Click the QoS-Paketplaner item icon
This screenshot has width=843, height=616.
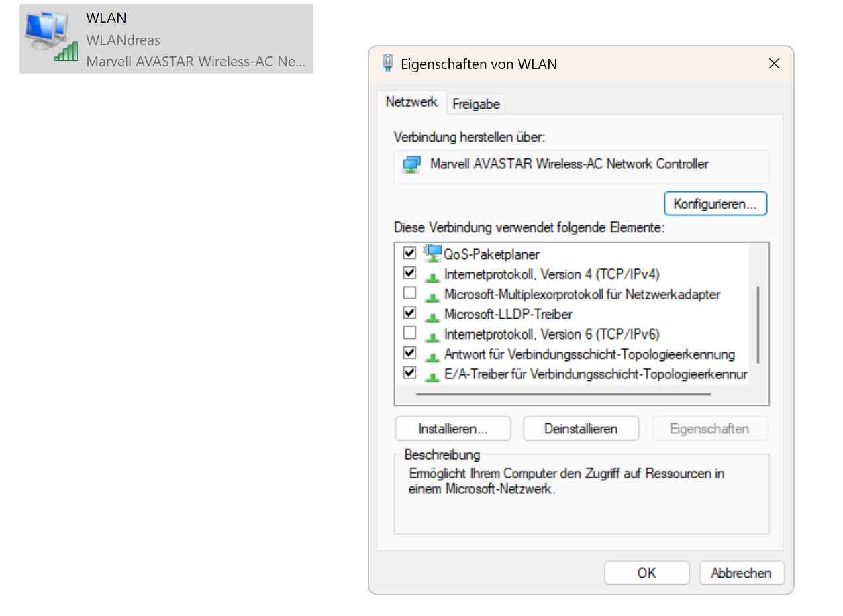coord(432,254)
